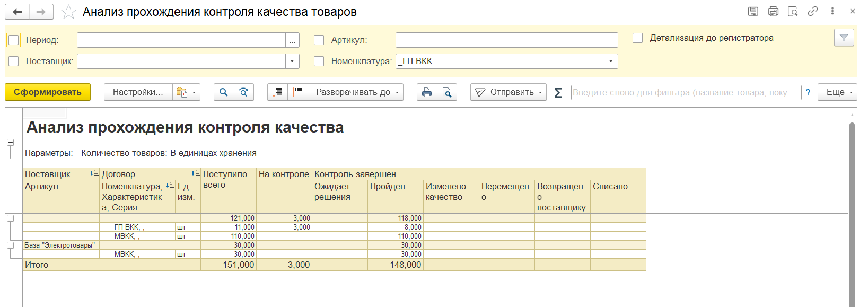Click the Поступило всего column header

click(x=229, y=191)
